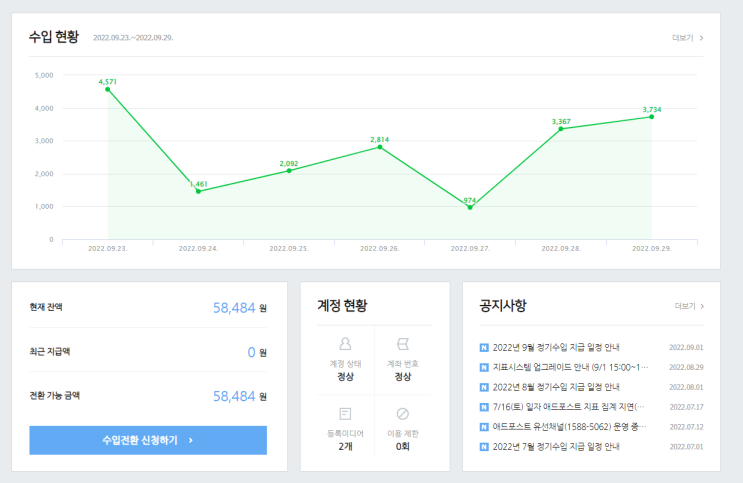Open notice 지표시스템 업그레이드 안내
Screen dimensions: 743x483
(x=571, y=367)
